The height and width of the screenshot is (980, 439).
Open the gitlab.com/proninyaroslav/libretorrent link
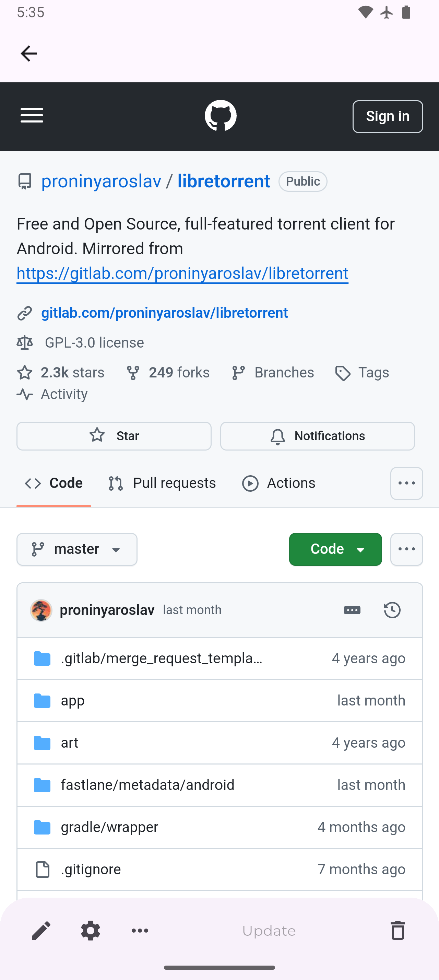[164, 313]
